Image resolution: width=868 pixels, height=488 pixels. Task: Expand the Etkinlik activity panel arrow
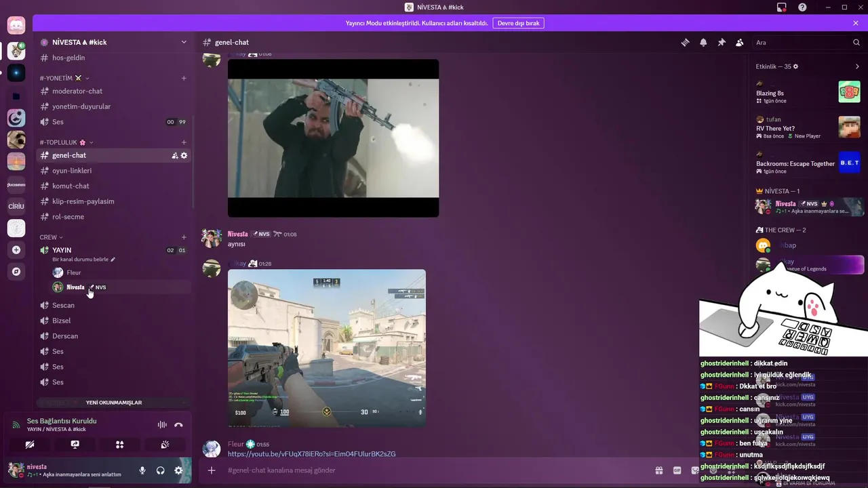coord(857,66)
